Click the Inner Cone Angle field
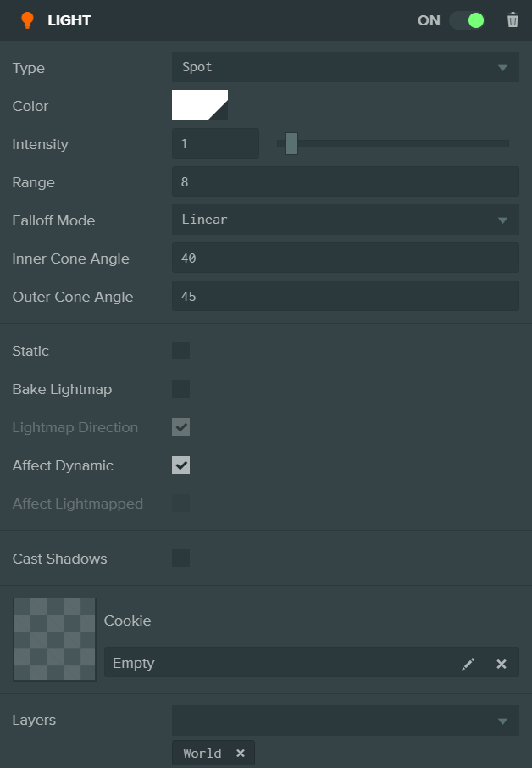Image resolution: width=532 pixels, height=768 pixels. pos(345,259)
